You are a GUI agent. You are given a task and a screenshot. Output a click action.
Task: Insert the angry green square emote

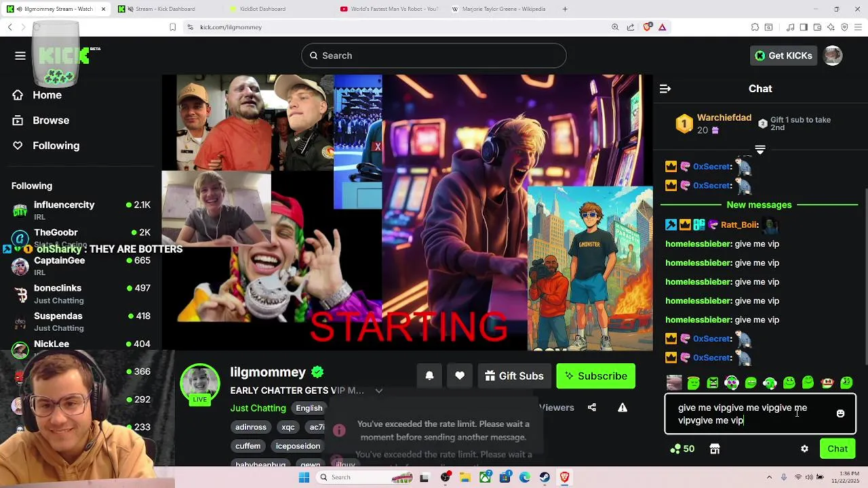pyautogui.click(x=713, y=383)
